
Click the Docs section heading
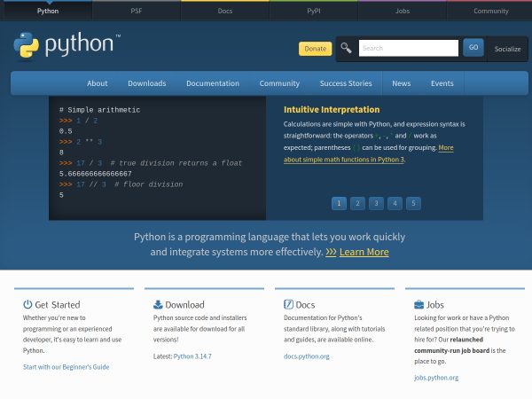click(x=305, y=305)
